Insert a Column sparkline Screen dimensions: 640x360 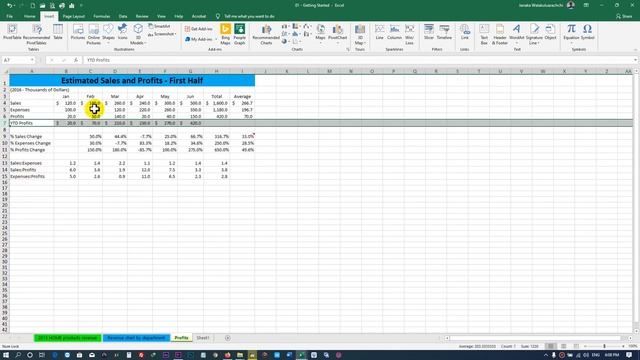click(394, 32)
